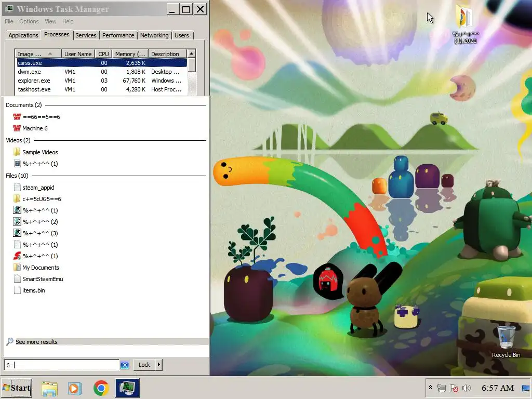
Task: Switch to the Users tab
Action: [181, 35]
